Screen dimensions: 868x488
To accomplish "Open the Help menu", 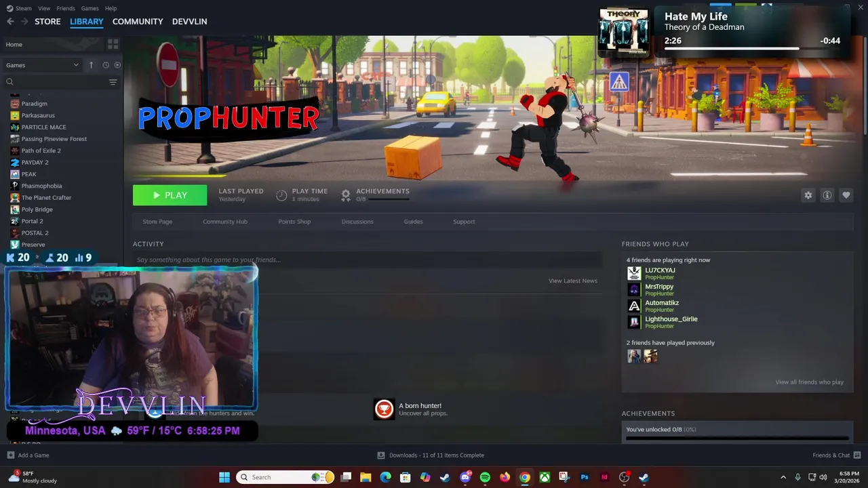I will tap(111, 8).
